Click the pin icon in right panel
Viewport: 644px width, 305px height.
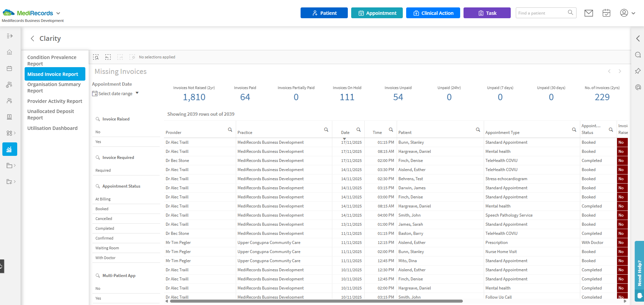tap(638, 71)
